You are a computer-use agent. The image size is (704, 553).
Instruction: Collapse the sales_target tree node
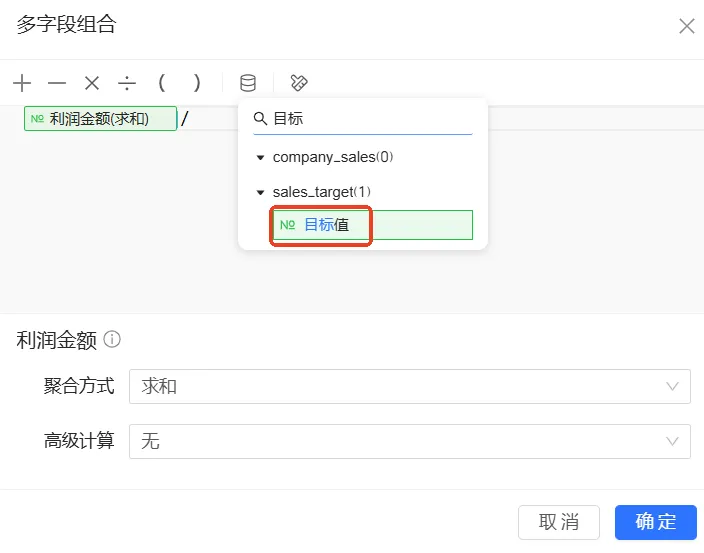[261, 192]
